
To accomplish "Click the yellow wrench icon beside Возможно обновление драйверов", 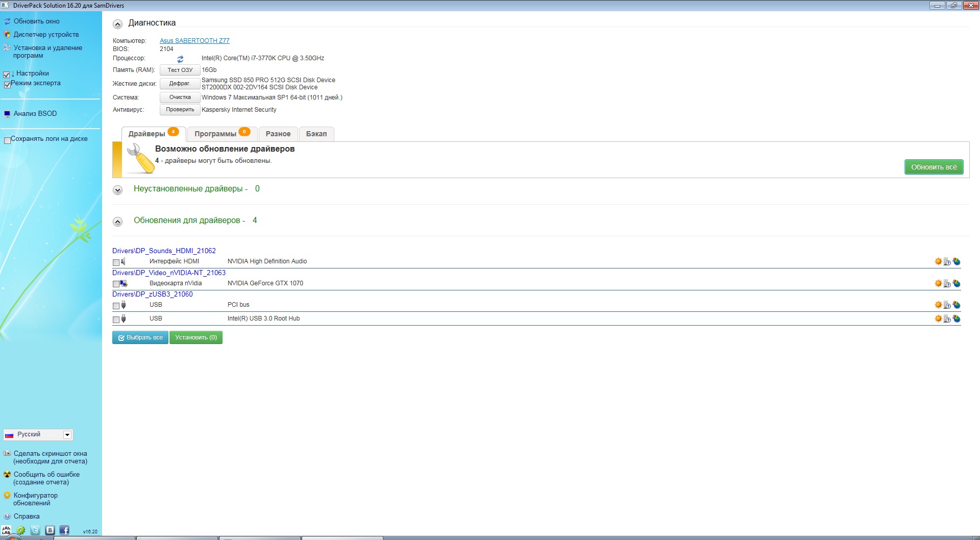I will 140,158.
